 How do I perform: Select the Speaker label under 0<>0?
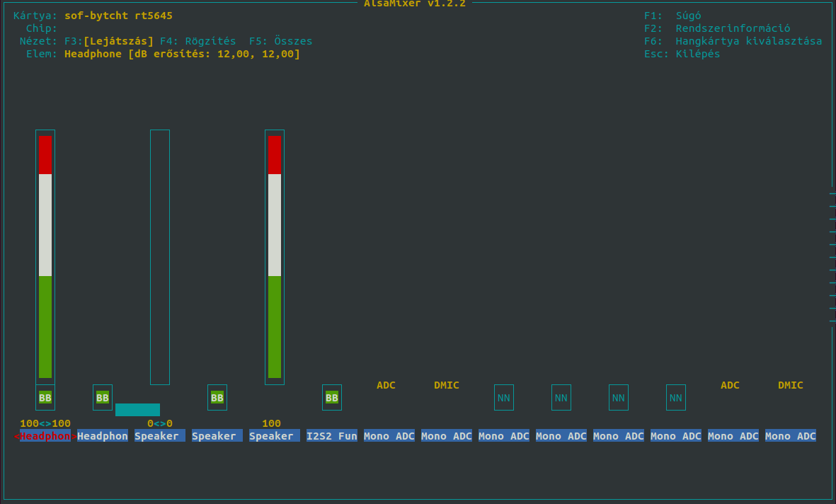(160, 436)
